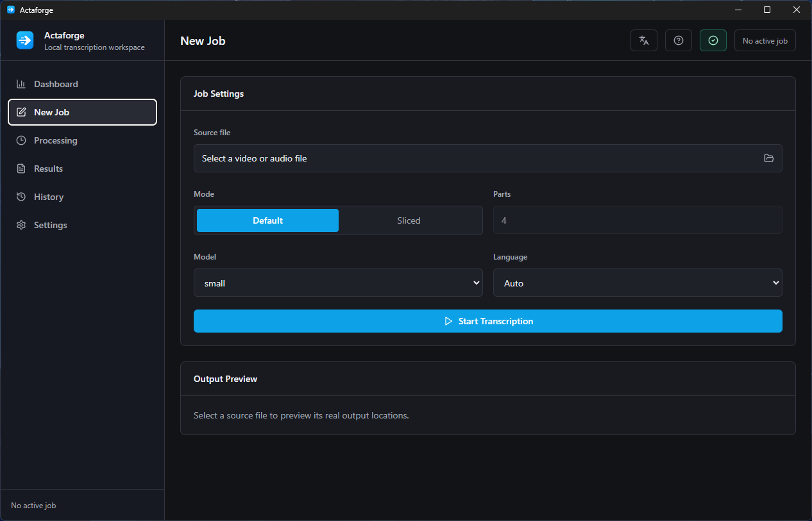Click the green checkmark status icon
The height and width of the screenshot is (521, 812).
(713, 40)
